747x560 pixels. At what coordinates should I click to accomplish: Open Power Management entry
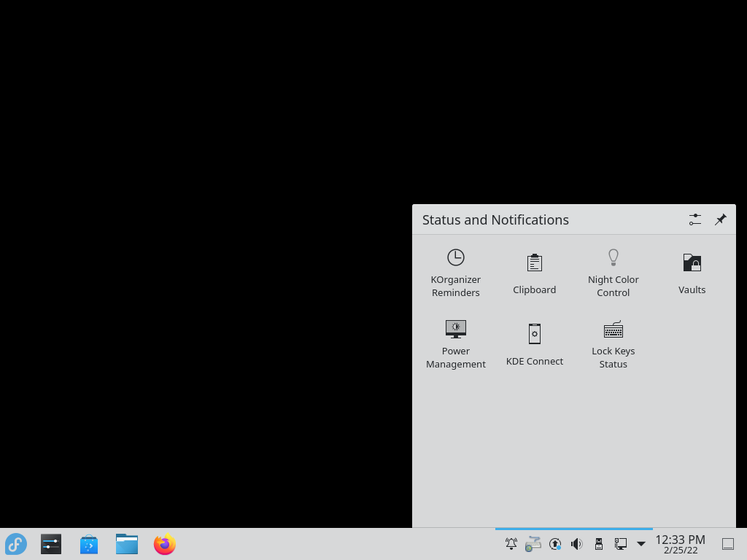pyautogui.click(x=455, y=344)
